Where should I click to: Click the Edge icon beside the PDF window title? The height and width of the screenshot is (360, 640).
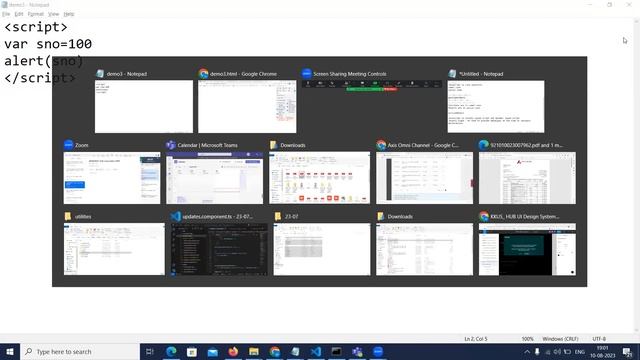(x=484, y=145)
